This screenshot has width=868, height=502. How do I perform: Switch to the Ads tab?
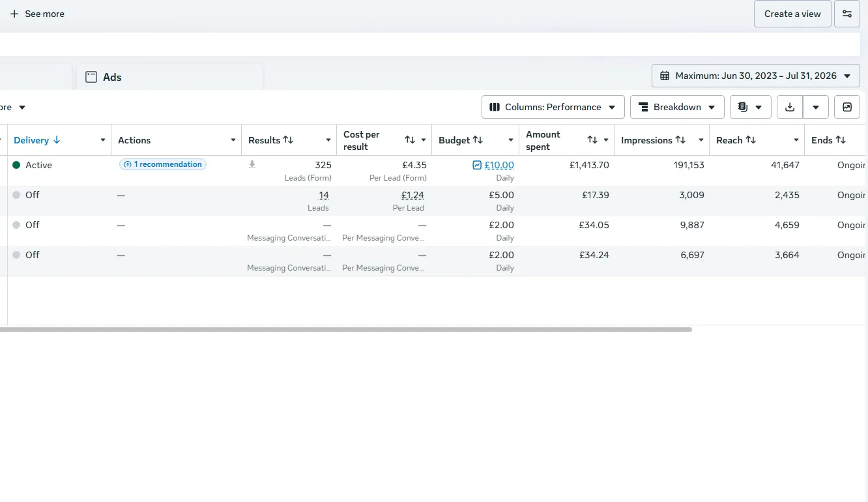(x=169, y=77)
